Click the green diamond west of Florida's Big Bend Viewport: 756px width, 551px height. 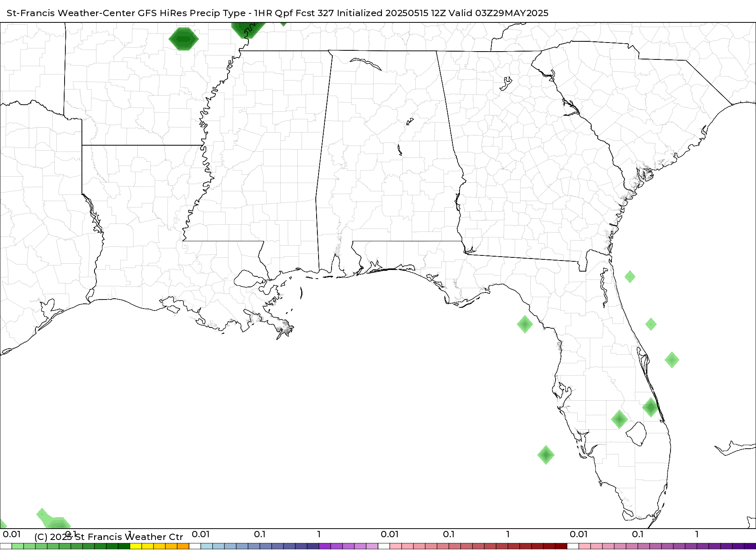click(525, 324)
